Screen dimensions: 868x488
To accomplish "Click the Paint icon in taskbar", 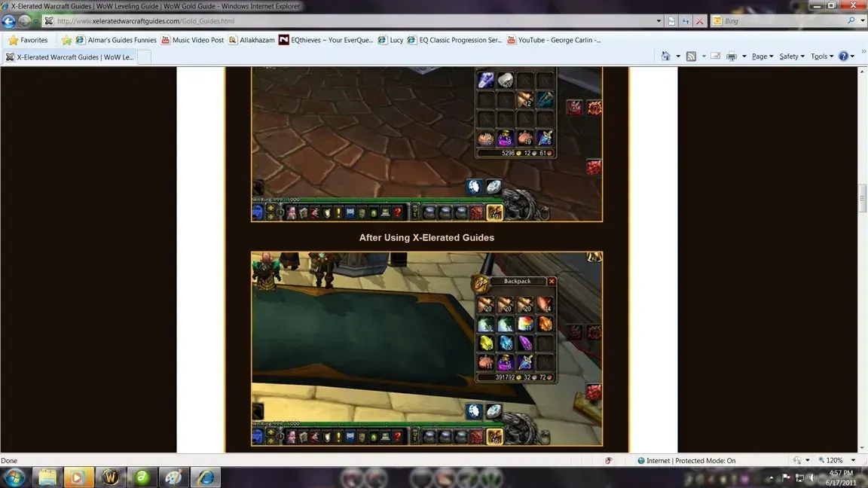I will click(x=173, y=477).
